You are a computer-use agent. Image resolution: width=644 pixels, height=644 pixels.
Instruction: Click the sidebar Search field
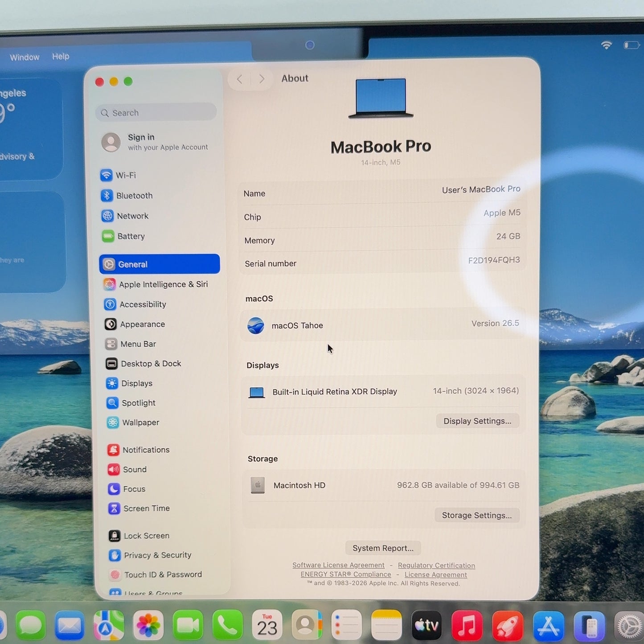click(156, 113)
